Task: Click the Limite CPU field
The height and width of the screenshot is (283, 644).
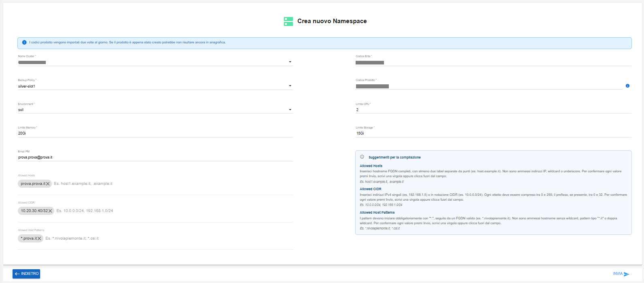Action: (493, 110)
